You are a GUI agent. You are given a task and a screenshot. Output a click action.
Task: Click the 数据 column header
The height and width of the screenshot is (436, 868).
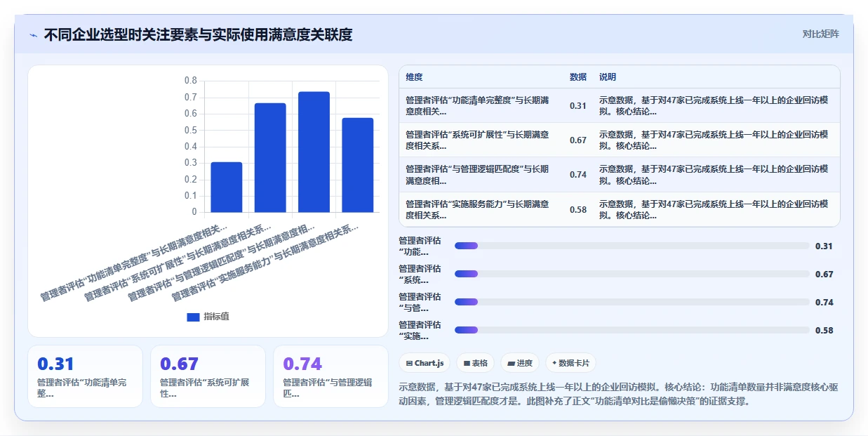pyautogui.click(x=578, y=77)
